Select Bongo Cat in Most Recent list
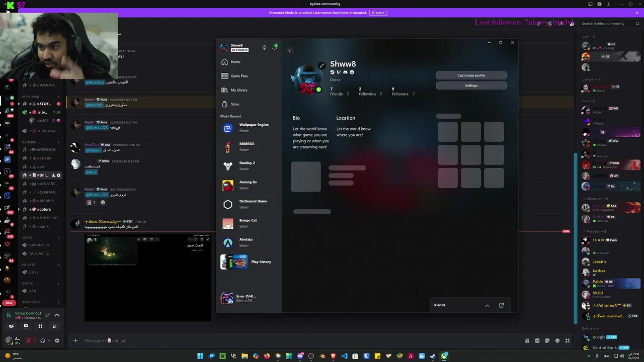644x362 pixels. tap(249, 223)
